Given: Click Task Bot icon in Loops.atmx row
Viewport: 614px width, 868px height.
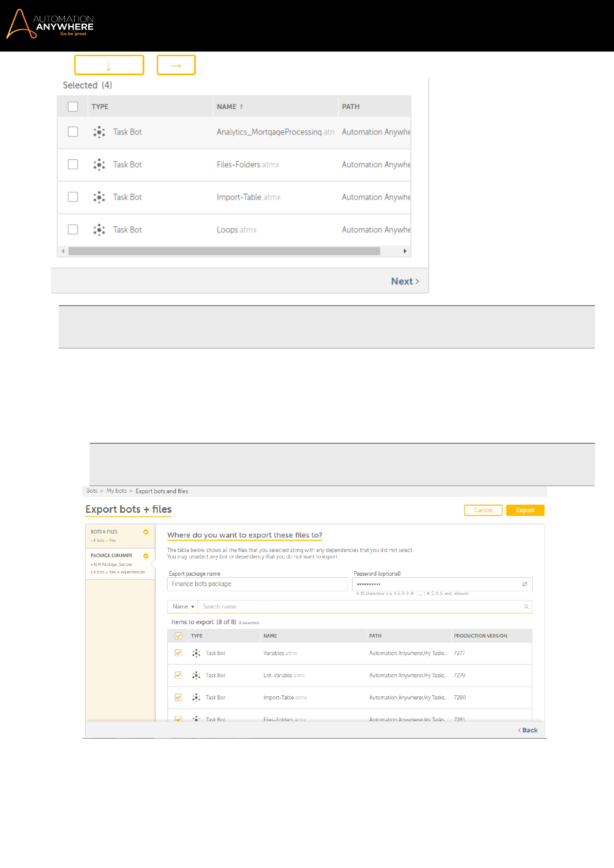Looking at the screenshot, I should pyautogui.click(x=99, y=229).
